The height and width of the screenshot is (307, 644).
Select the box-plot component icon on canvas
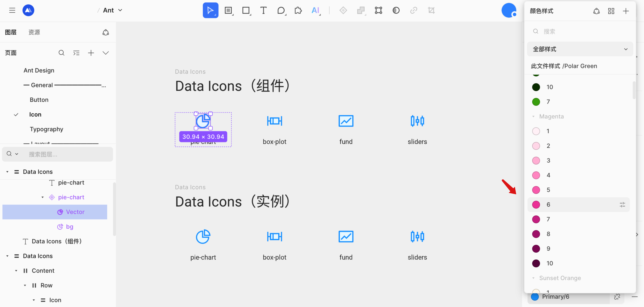point(275,121)
